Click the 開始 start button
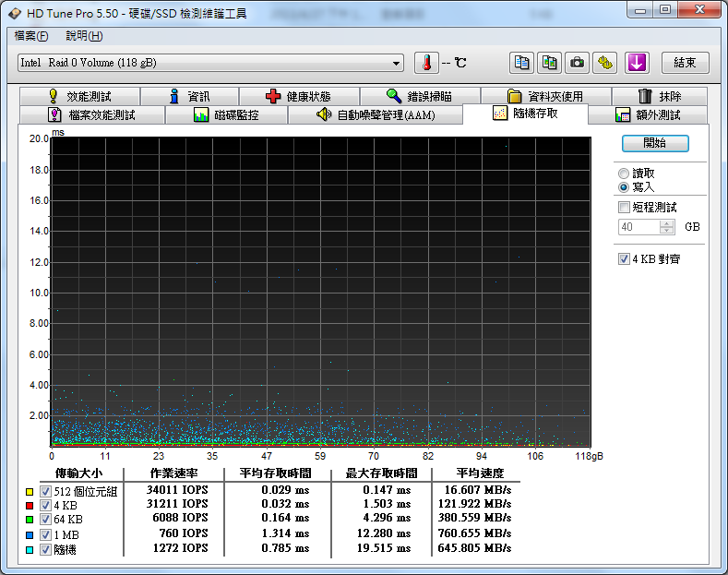 [x=655, y=143]
